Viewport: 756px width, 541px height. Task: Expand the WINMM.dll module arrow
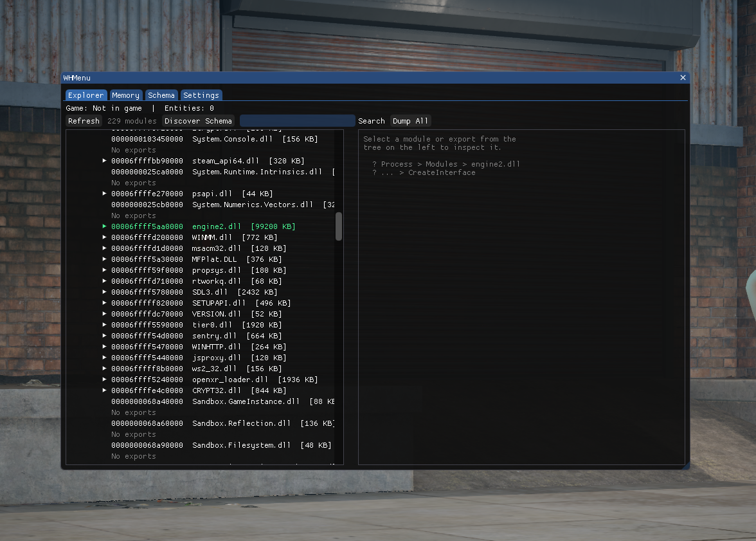coord(105,237)
